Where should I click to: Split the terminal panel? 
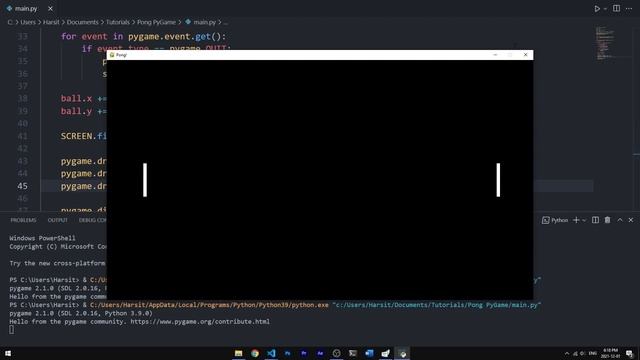tap(596, 220)
